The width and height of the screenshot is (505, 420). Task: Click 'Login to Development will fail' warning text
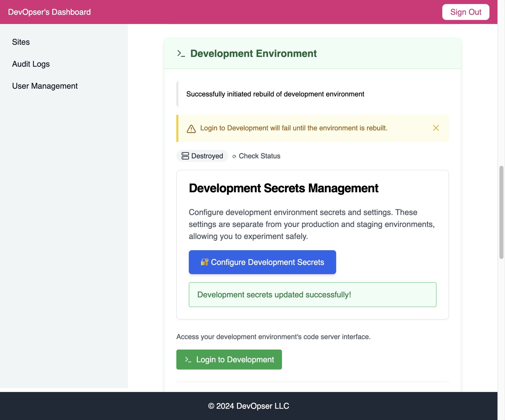[294, 128]
